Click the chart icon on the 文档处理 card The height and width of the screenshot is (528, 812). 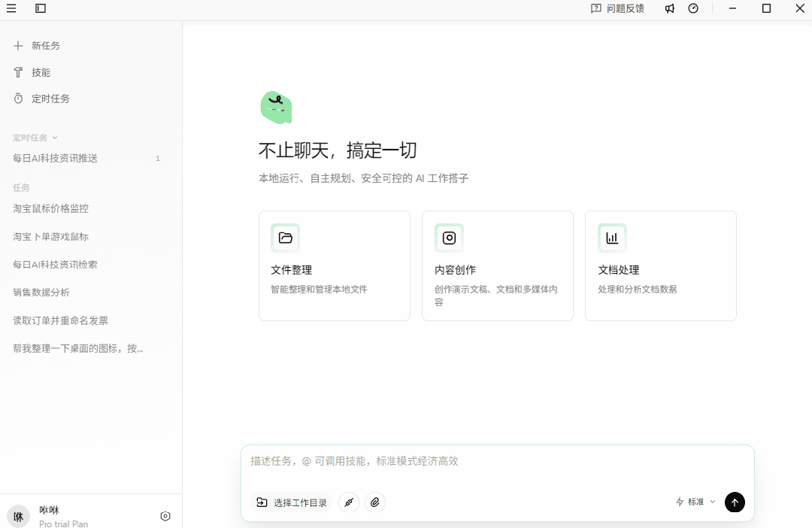tap(612, 238)
